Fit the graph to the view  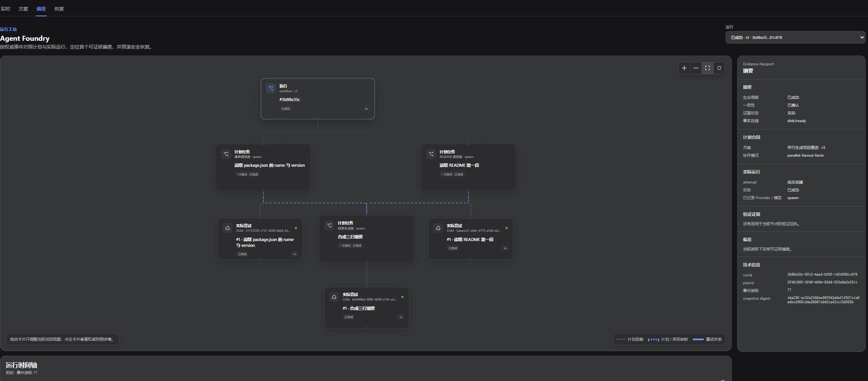(x=708, y=68)
